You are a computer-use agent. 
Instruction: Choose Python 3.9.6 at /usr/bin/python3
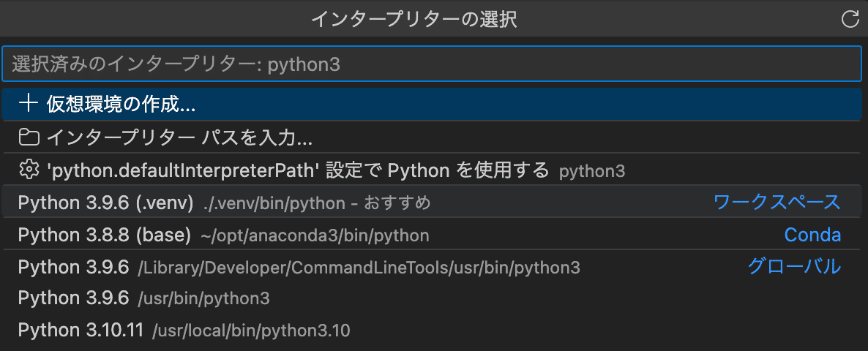point(73,298)
